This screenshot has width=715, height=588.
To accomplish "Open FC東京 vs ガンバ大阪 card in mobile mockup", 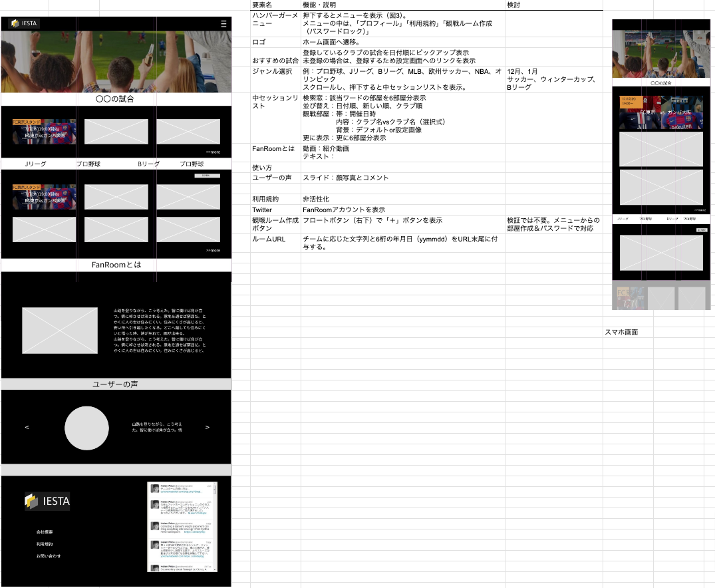I will tap(660, 112).
